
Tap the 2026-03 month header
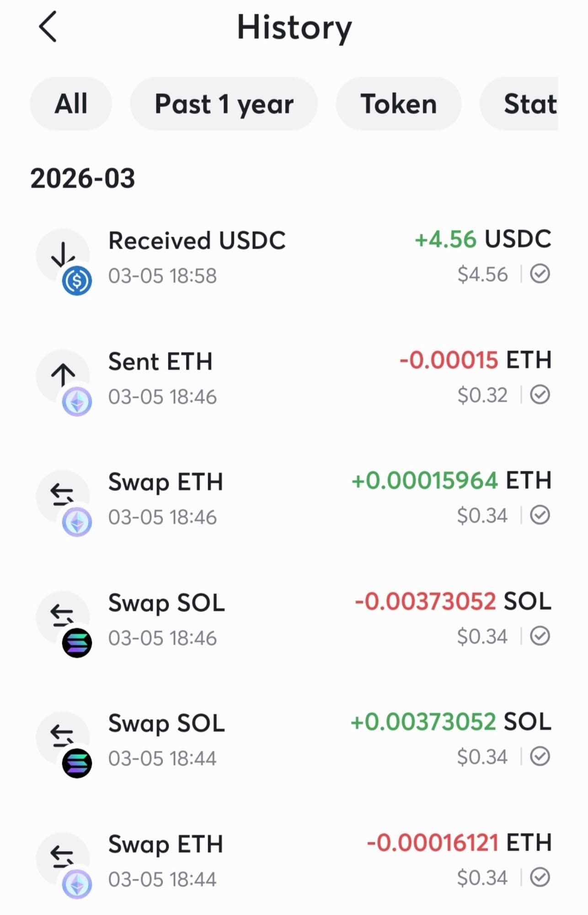(x=83, y=178)
